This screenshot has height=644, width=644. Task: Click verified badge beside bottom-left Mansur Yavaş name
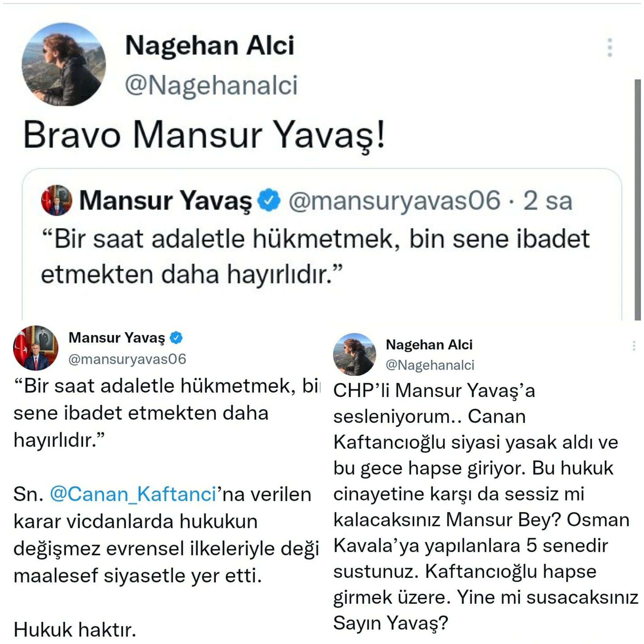coord(176,338)
